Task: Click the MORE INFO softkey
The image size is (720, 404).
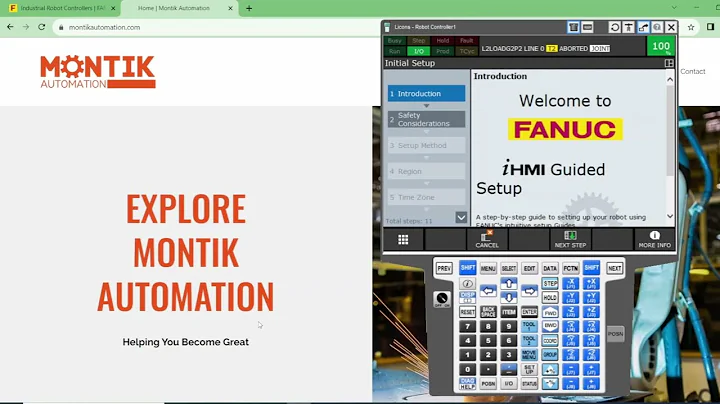Action: pos(654,240)
